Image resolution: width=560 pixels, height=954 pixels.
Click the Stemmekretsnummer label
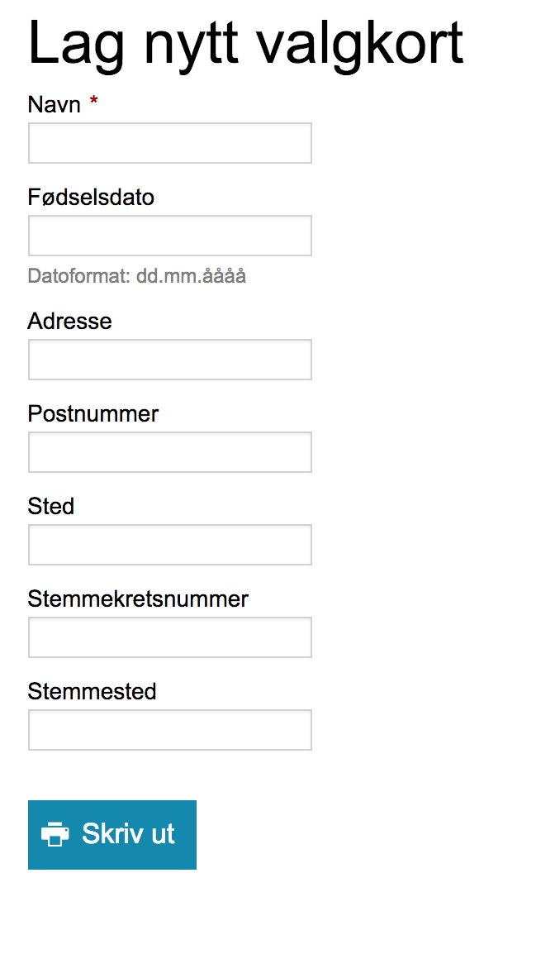click(138, 599)
